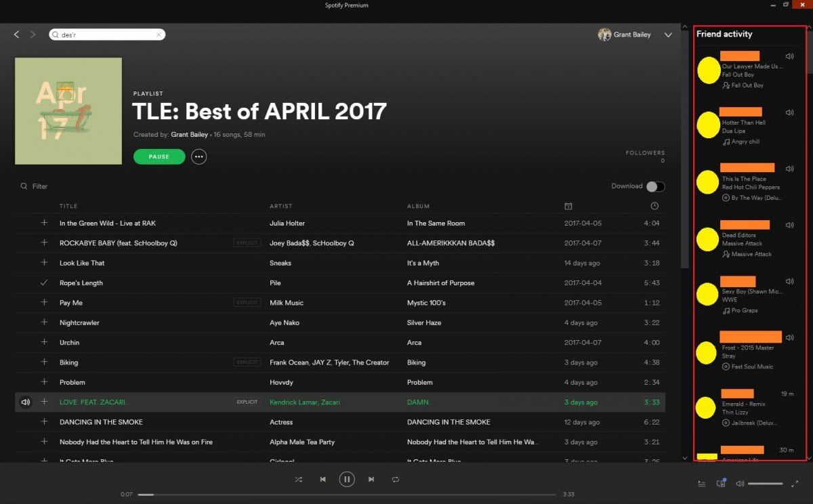Screen dimensions: 813x504
Task: Open the playlist more options ellipsis
Action: pos(199,156)
